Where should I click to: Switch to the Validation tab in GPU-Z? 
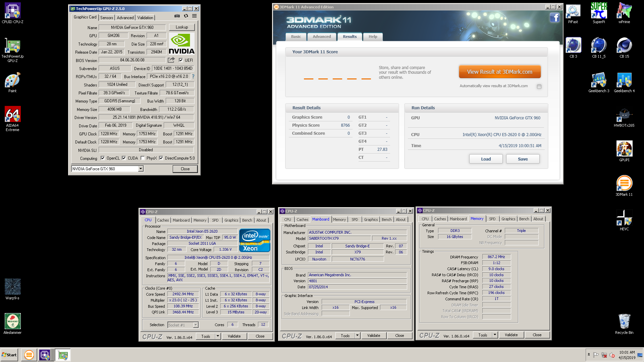145,18
